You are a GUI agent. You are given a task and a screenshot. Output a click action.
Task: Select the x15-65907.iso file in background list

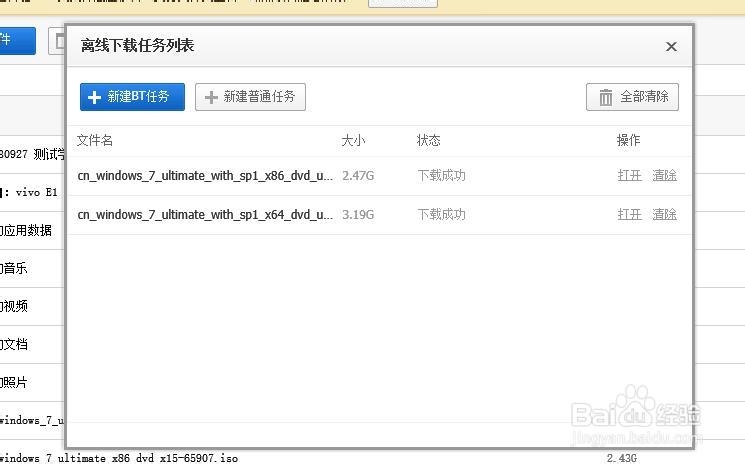[x=119, y=458]
